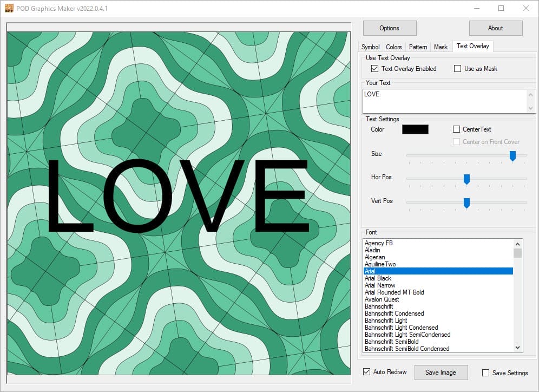Viewport: 539px width, 392px height.
Task: Select the Mask tab
Action: click(441, 47)
